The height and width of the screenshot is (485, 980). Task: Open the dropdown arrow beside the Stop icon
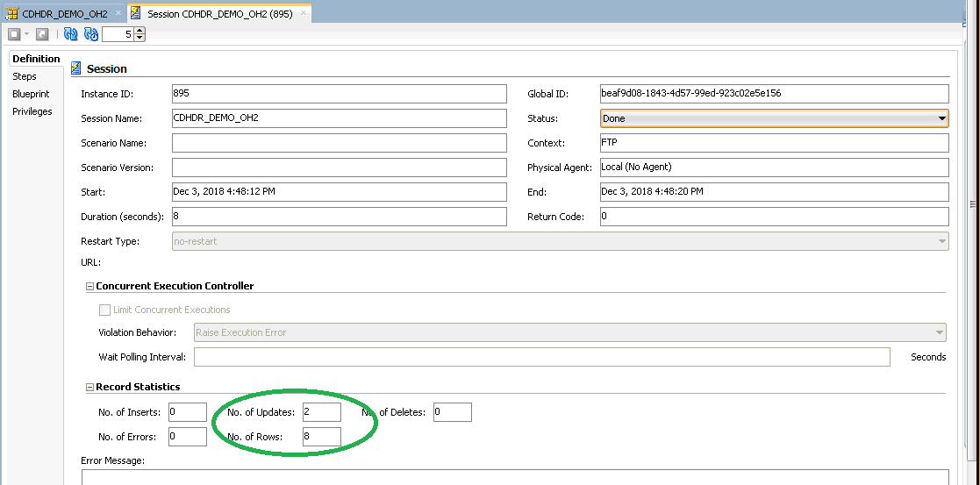click(27, 34)
